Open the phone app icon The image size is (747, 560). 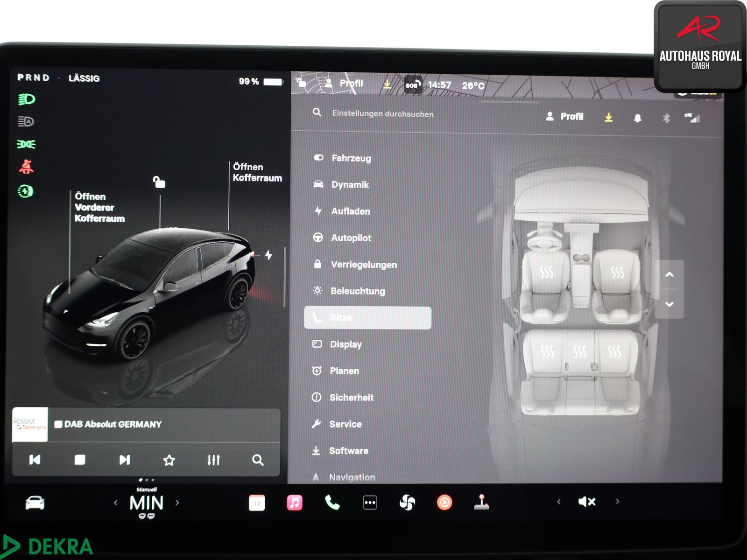click(332, 503)
